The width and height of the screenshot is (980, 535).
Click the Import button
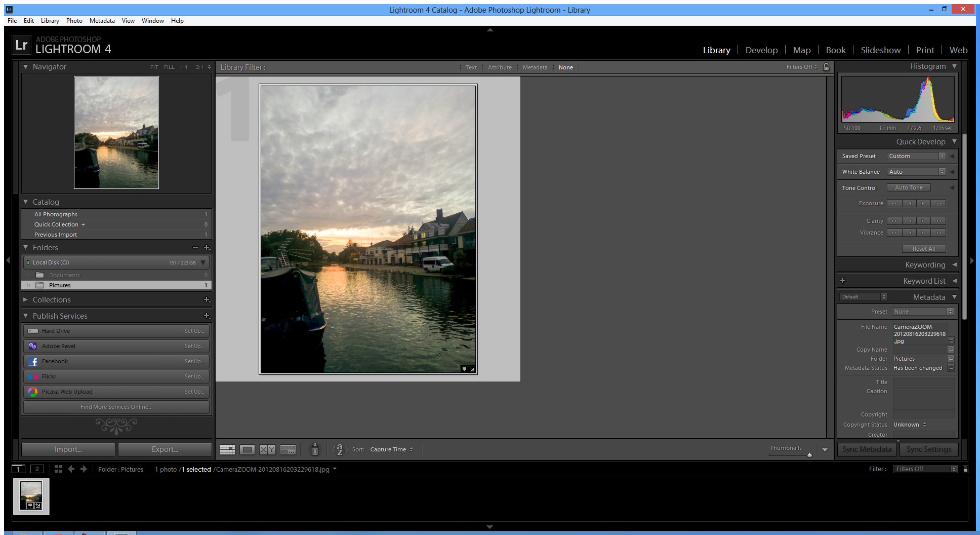point(68,449)
